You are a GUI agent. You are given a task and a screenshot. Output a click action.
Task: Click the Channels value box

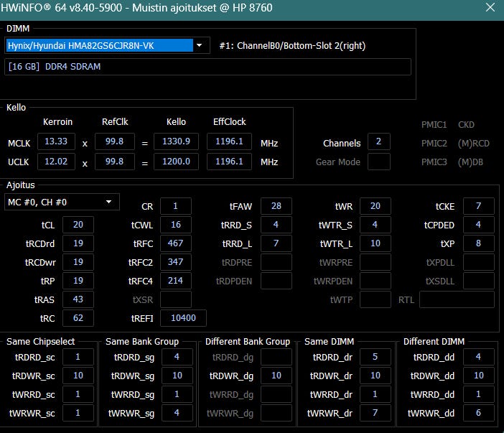tap(378, 142)
